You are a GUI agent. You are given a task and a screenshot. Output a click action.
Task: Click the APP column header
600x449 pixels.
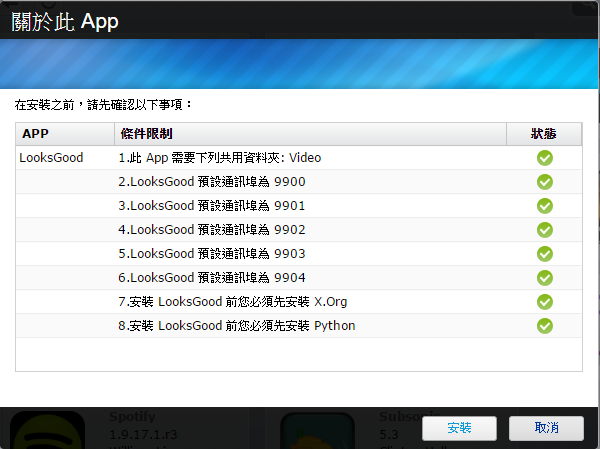point(65,134)
